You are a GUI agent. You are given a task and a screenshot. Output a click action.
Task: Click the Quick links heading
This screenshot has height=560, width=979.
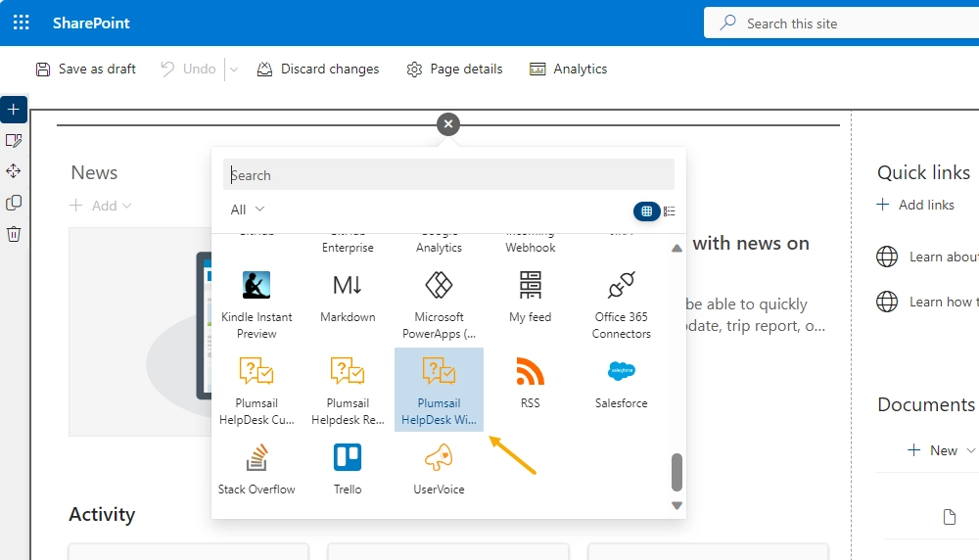[923, 172]
